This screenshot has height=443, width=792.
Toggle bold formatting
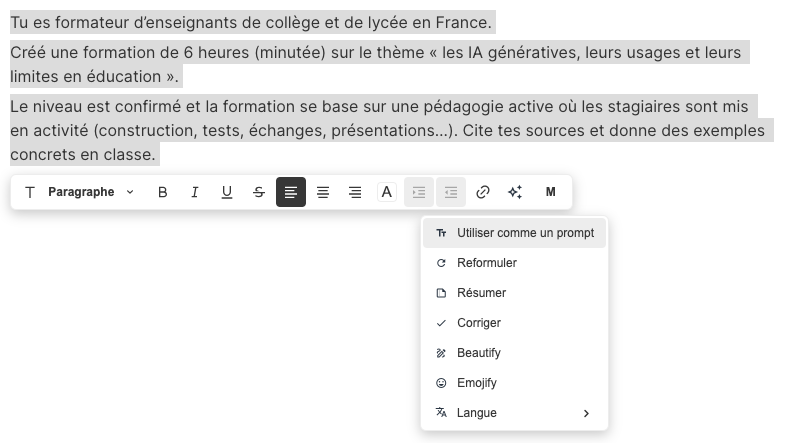163,192
